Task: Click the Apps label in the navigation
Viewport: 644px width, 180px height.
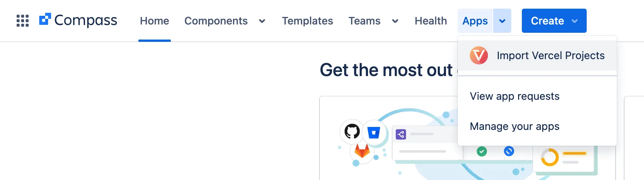Action: coord(475,21)
